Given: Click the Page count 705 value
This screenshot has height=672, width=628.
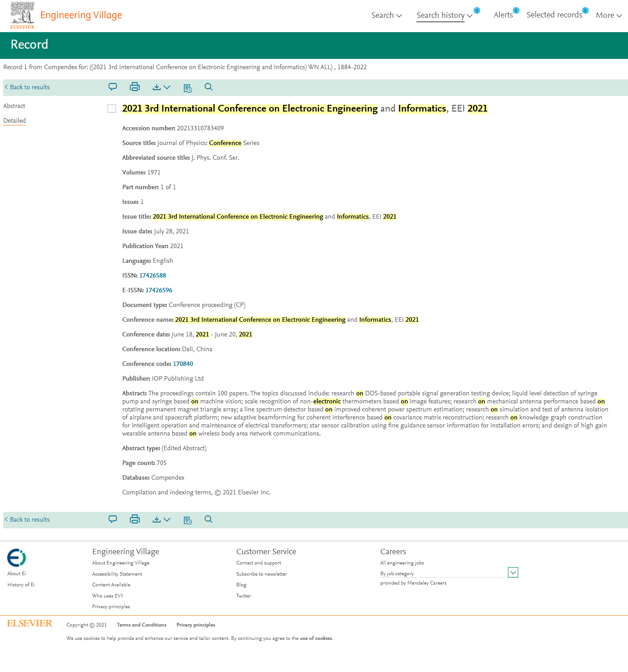Looking at the screenshot, I should pyautogui.click(x=162, y=463).
